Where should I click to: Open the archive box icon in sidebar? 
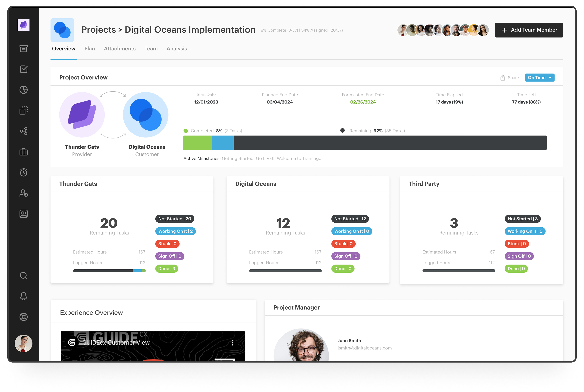tap(23, 49)
